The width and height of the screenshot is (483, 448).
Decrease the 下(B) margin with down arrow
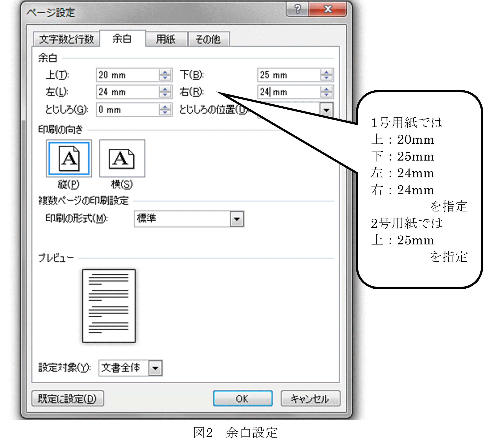(x=327, y=78)
